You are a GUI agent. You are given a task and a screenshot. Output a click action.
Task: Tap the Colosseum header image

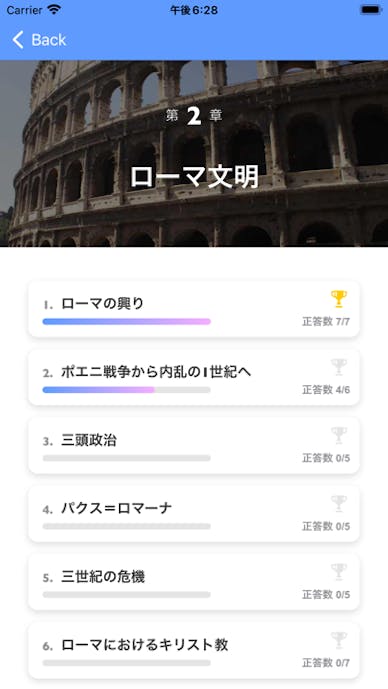coord(194,153)
